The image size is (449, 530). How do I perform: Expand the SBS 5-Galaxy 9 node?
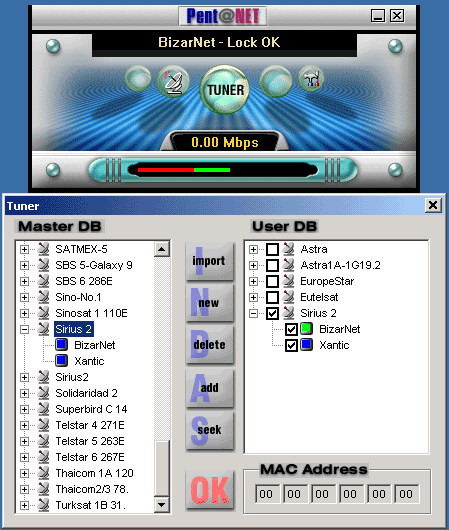point(24,265)
